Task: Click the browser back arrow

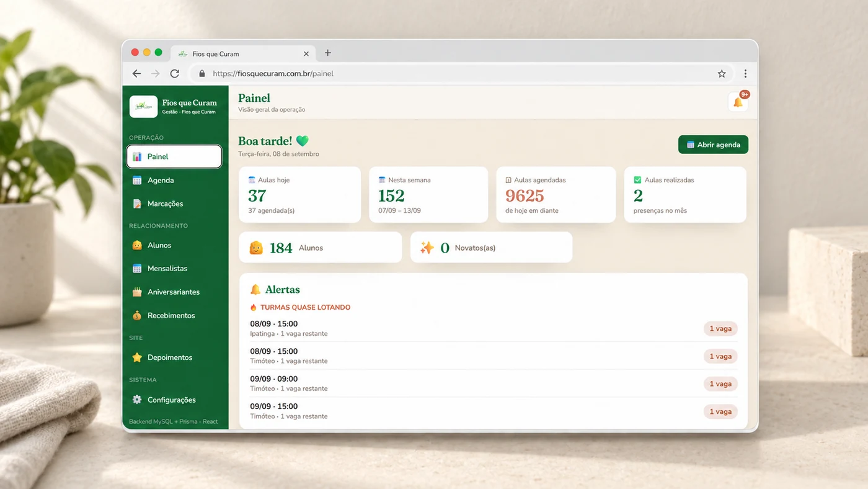Action: tap(137, 73)
